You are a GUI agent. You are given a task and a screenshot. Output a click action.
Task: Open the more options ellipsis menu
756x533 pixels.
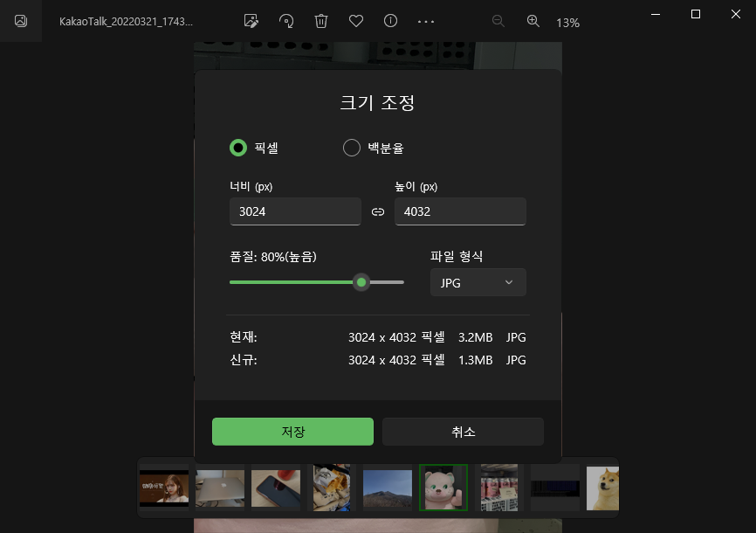coord(426,22)
